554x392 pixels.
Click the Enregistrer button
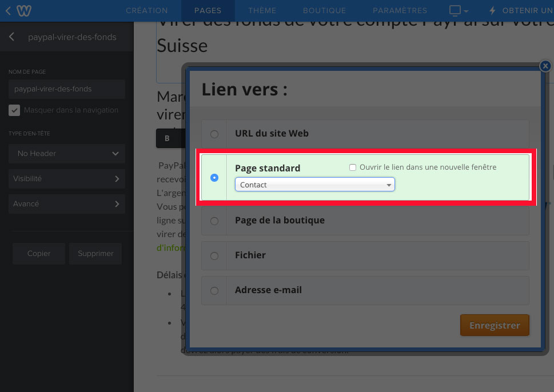pyautogui.click(x=495, y=326)
